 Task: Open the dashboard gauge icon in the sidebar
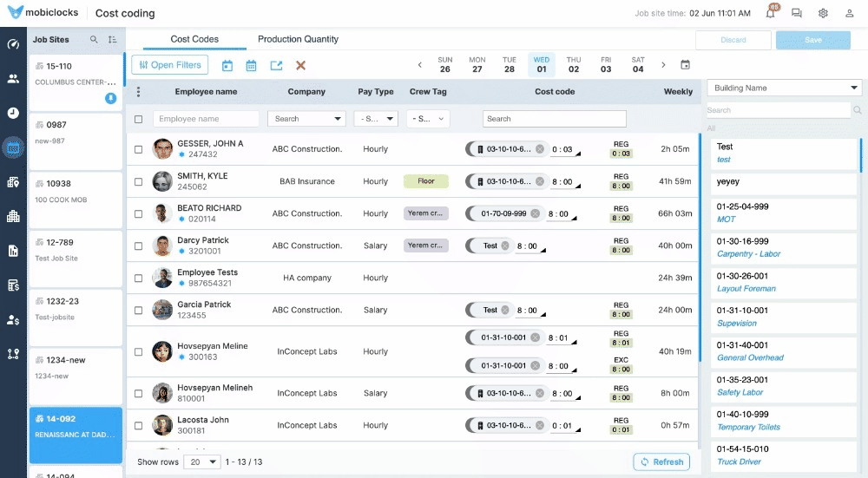tap(13, 44)
